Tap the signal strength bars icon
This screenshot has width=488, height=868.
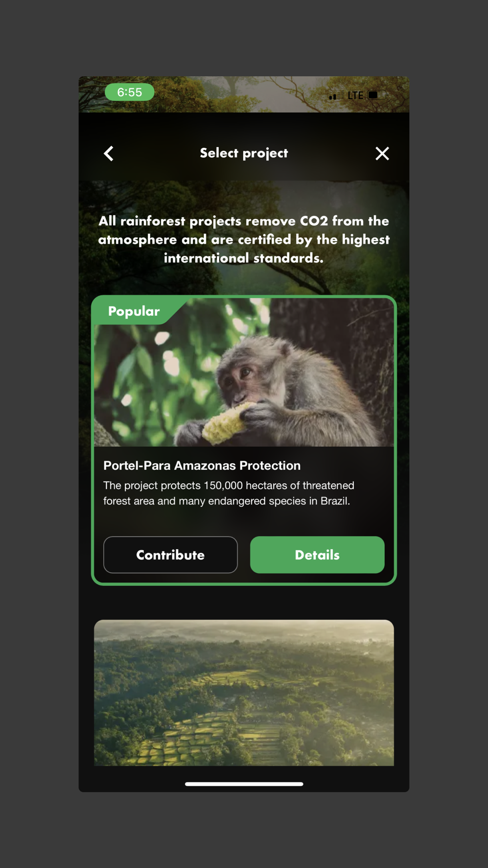point(333,97)
